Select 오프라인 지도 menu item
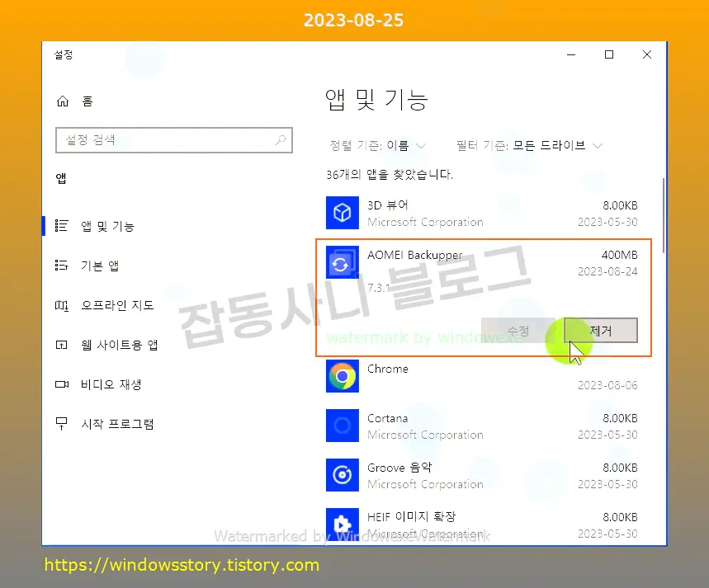Screen dimensions: 709x588 117,305
